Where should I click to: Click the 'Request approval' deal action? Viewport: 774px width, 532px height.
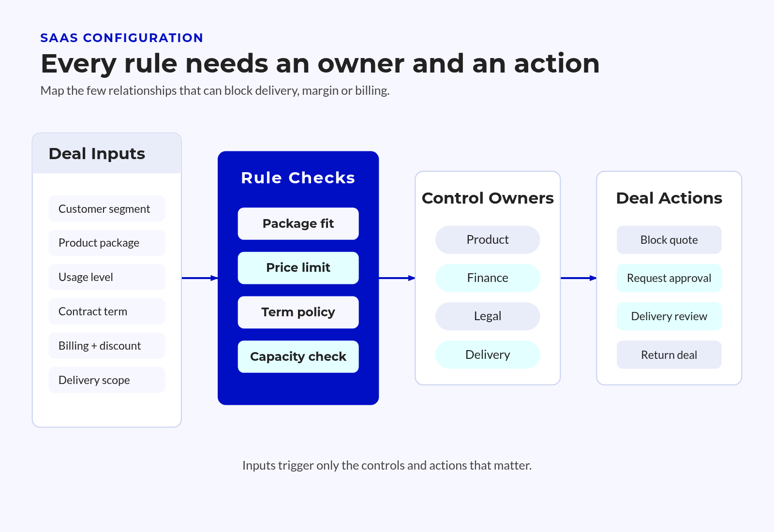(669, 278)
